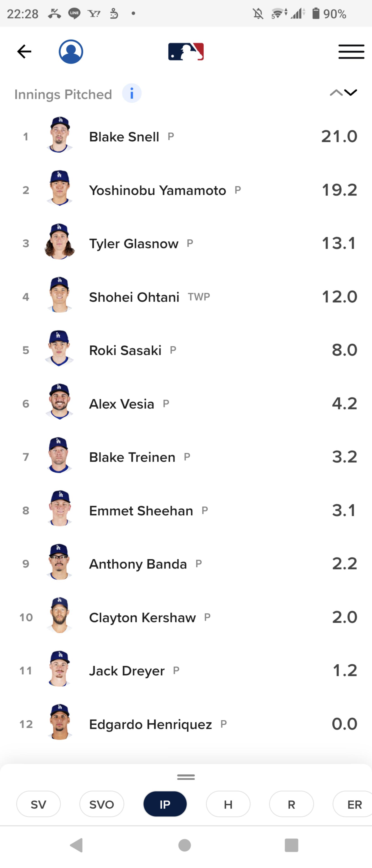Viewport: 372px width, 868px height.
Task: Select the IP stat pill
Action: pos(165,804)
